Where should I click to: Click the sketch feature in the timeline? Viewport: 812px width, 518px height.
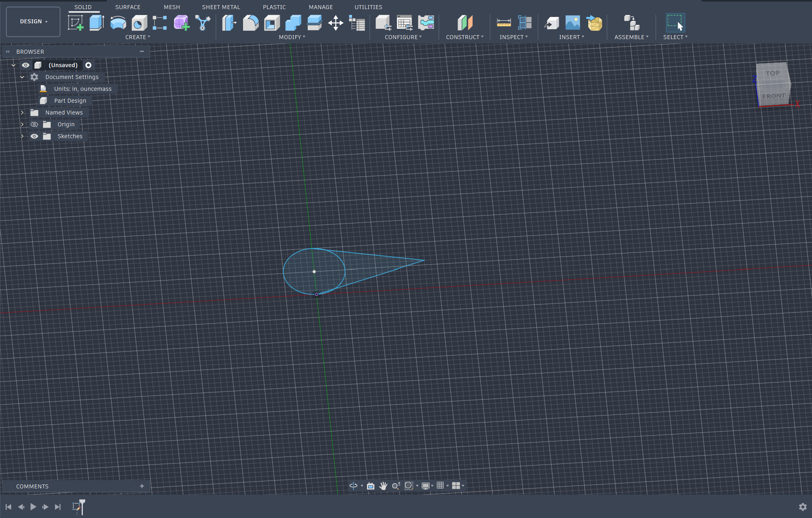[77, 507]
